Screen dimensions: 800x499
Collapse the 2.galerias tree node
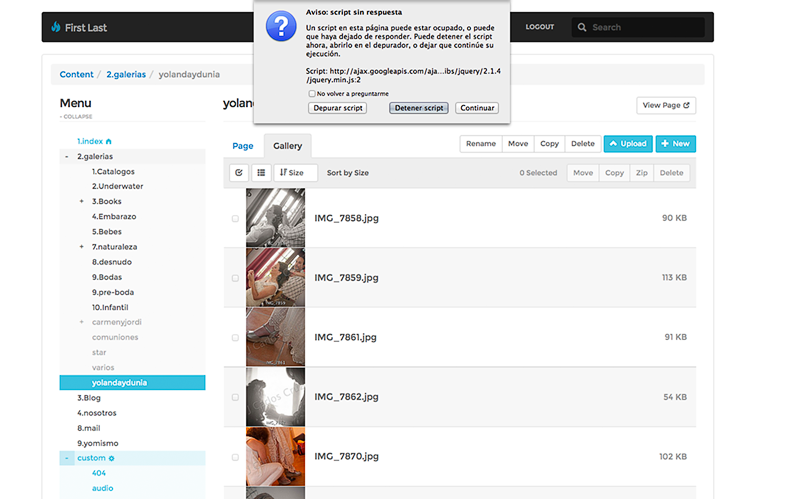(67, 157)
